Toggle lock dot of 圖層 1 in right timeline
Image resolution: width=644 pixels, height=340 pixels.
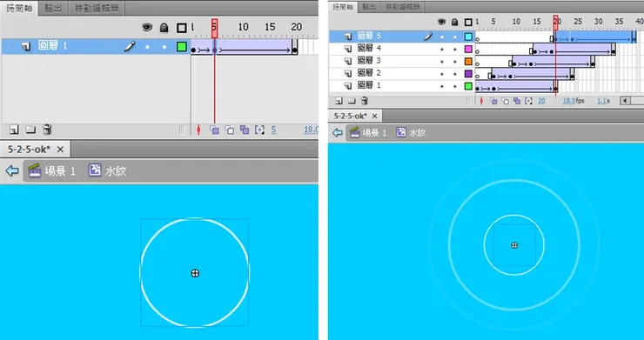[454, 86]
